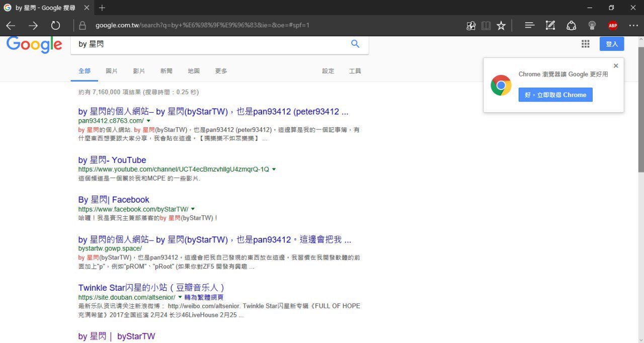This screenshot has width=644, height=343.
Task: Expand arrow beside the YouTube channel URL
Action: [x=274, y=169]
